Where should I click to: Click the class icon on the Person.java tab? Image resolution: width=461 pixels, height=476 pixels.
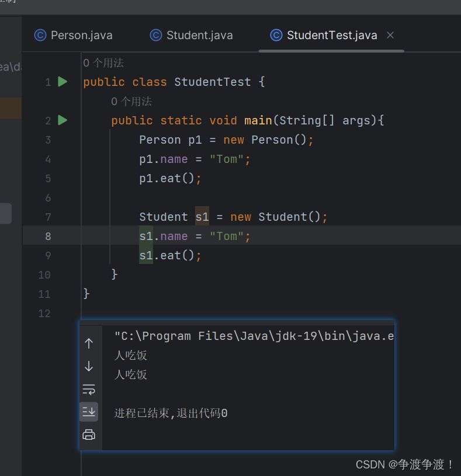click(40, 35)
